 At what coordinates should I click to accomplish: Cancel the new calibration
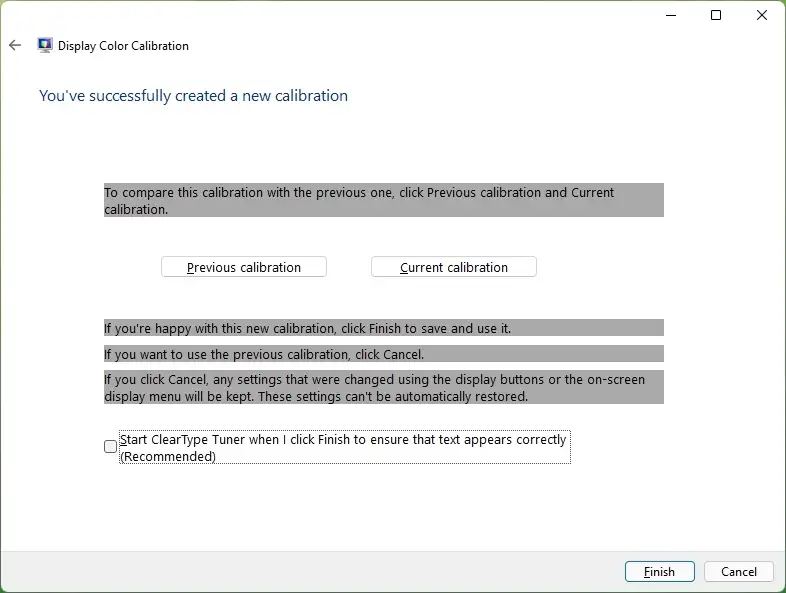tap(739, 571)
